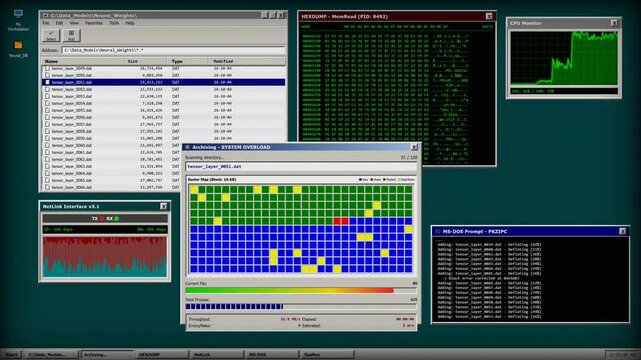Open the Favorites menu
Viewport: 641px width, 360px height.
pyautogui.click(x=94, y=23)
